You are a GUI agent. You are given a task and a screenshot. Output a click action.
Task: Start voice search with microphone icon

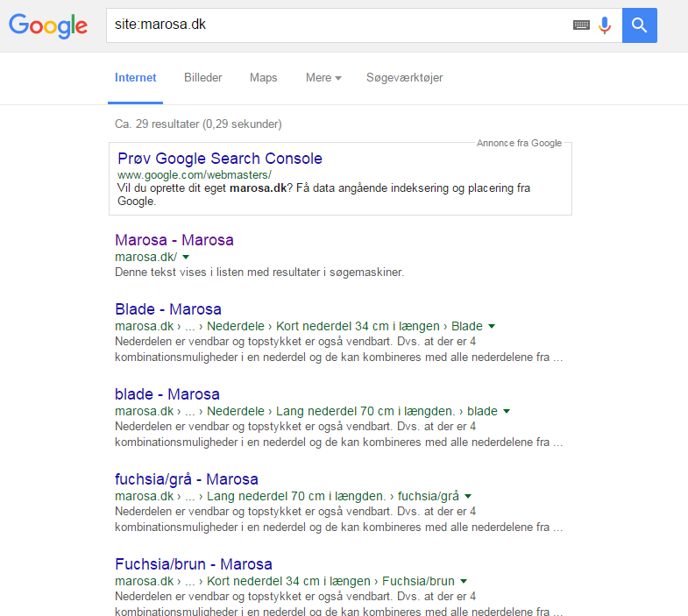coord(605,25)
